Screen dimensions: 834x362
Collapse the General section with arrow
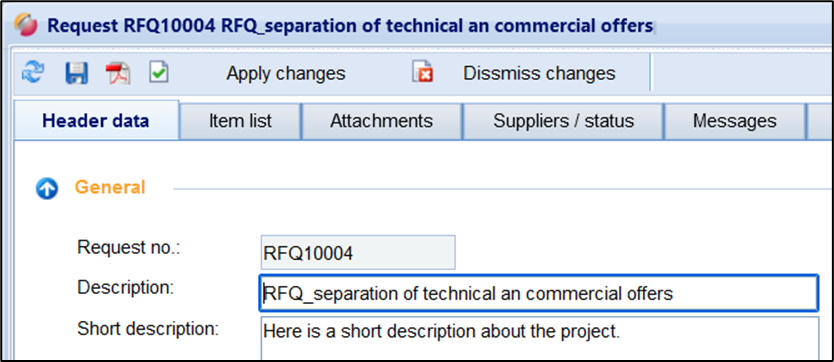pyautogui.click(x=47, y=188)
